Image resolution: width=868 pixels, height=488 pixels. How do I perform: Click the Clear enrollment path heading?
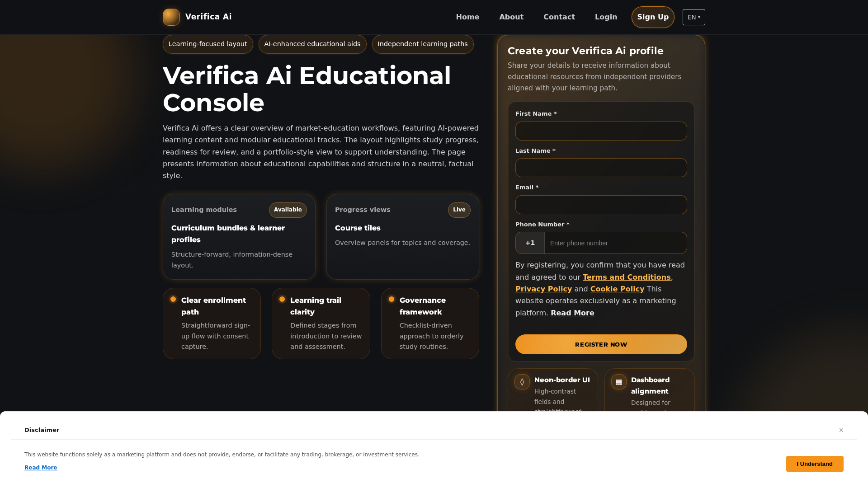point(213,306)
